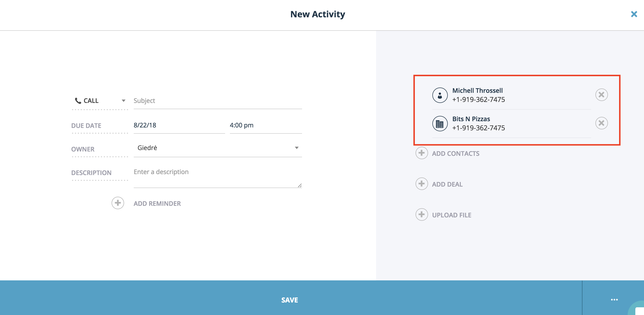This screenshot has height=315, width=644.
Task: Select the Michell Throssell contact name
Action: click(x=477, y=90)
